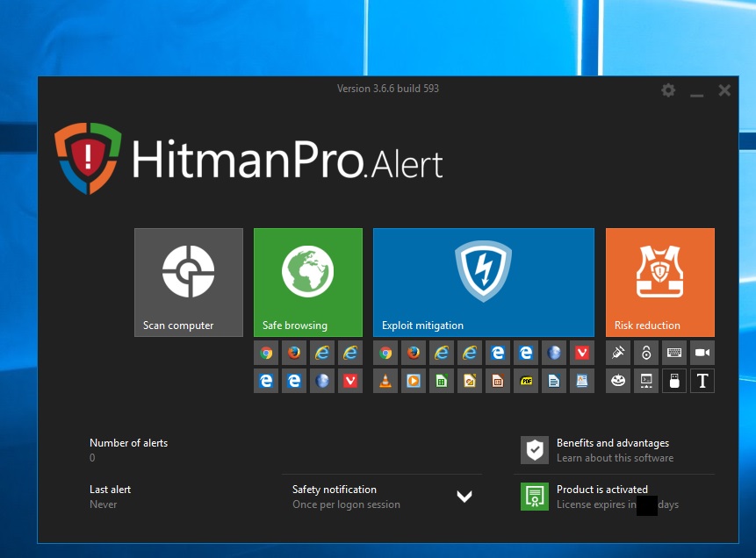Click the blue globe browser icon under Exploit mitigation
This screenshot has height=558, width=756.
click(x=554, y=354)
